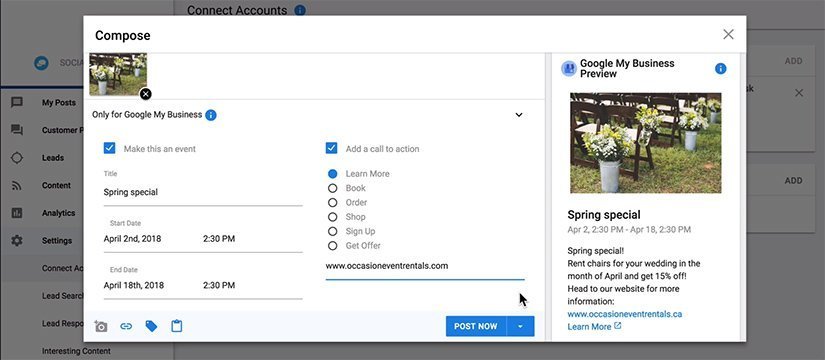Click the attached photo thumbnail in compose

click(118, 74)
